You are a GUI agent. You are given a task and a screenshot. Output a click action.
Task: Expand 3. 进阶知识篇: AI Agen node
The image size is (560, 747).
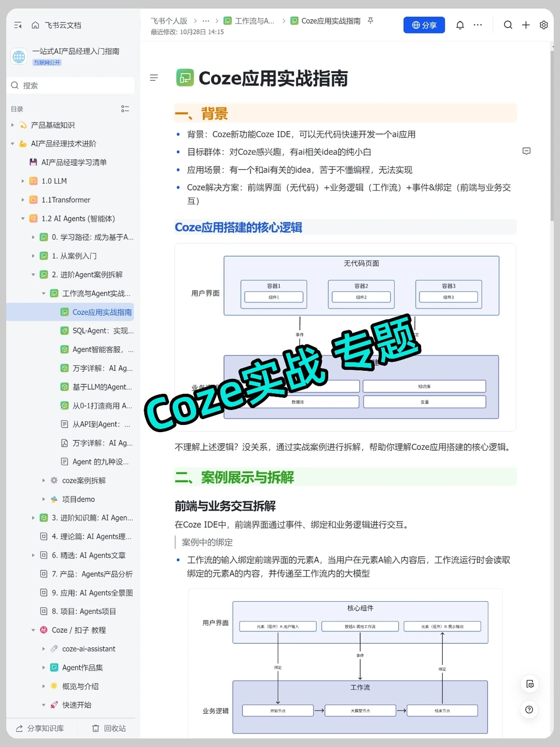click(33, 518)
